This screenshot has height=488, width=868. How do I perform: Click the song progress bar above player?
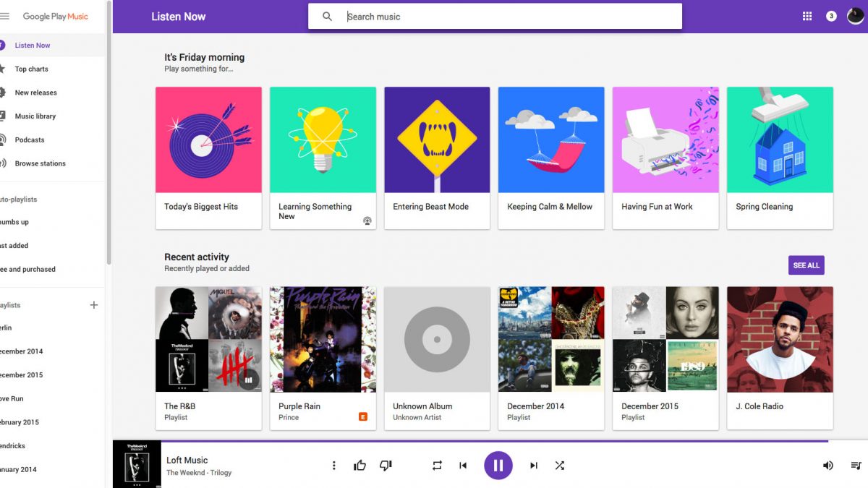tap(470, 440)
